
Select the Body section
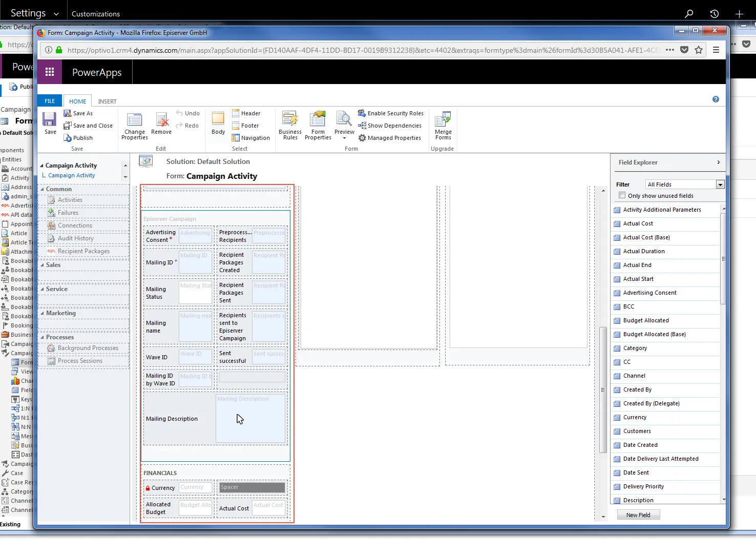218,124
